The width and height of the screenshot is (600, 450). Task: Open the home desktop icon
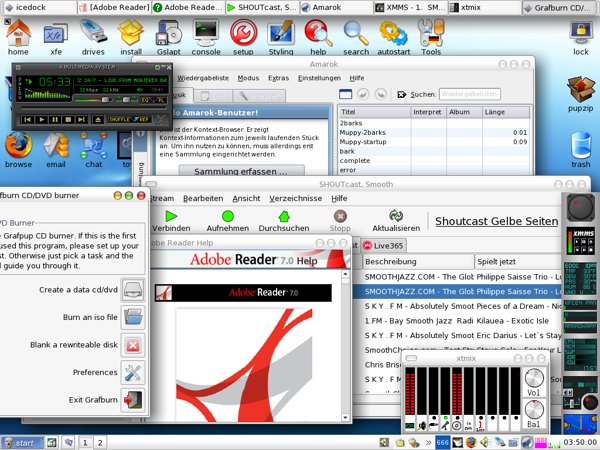point(18,38)
